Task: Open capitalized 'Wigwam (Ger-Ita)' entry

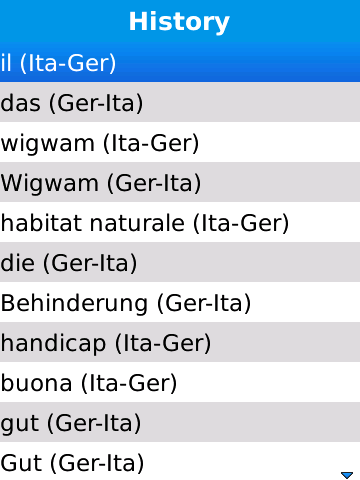Action: point(180,182)
